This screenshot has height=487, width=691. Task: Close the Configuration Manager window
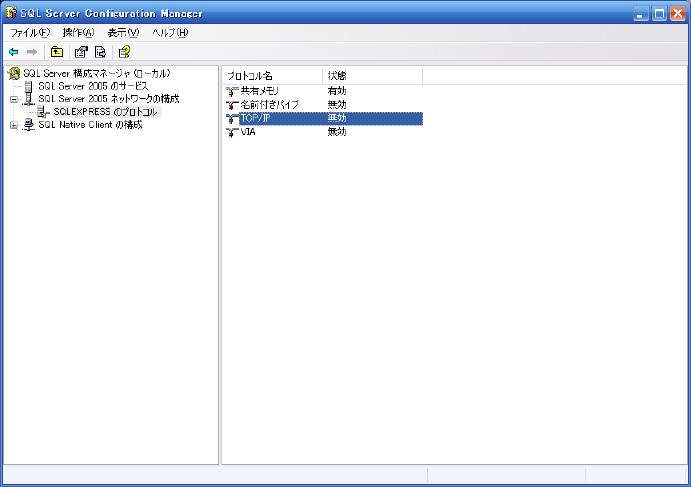[677, 14]
